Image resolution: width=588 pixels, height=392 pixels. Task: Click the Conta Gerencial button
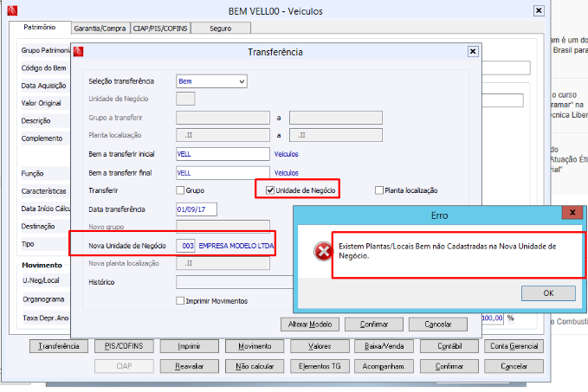pyautogui.click(x=514, y=346)
